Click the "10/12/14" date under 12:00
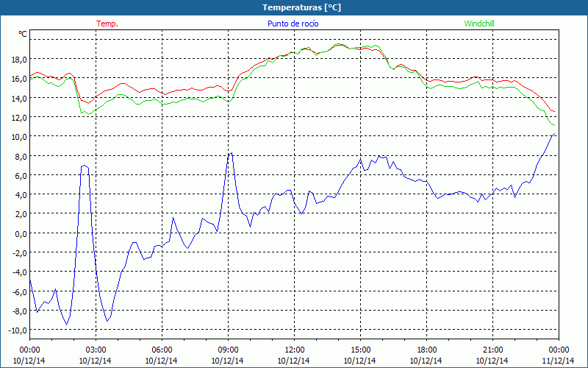This screenshot has width=588, height=368. point(293,361)
